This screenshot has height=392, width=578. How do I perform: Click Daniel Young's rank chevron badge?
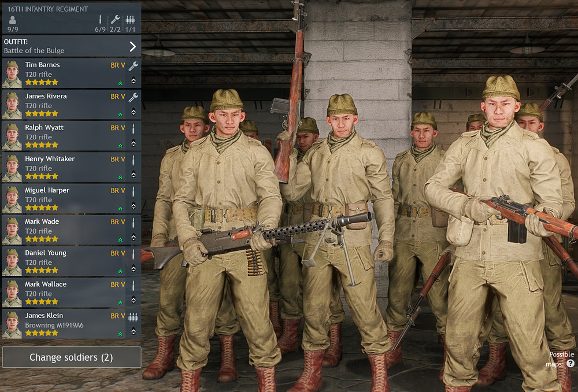coord(134,268)
